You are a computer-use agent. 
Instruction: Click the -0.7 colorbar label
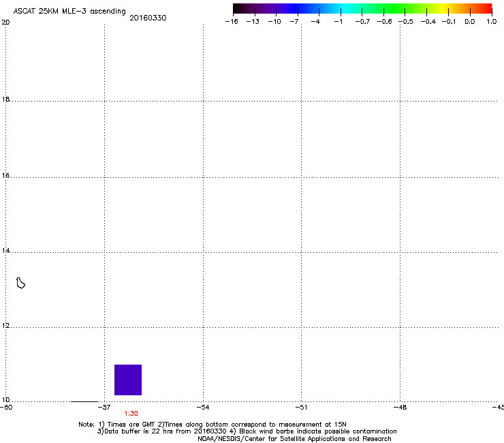pos(362,22)
